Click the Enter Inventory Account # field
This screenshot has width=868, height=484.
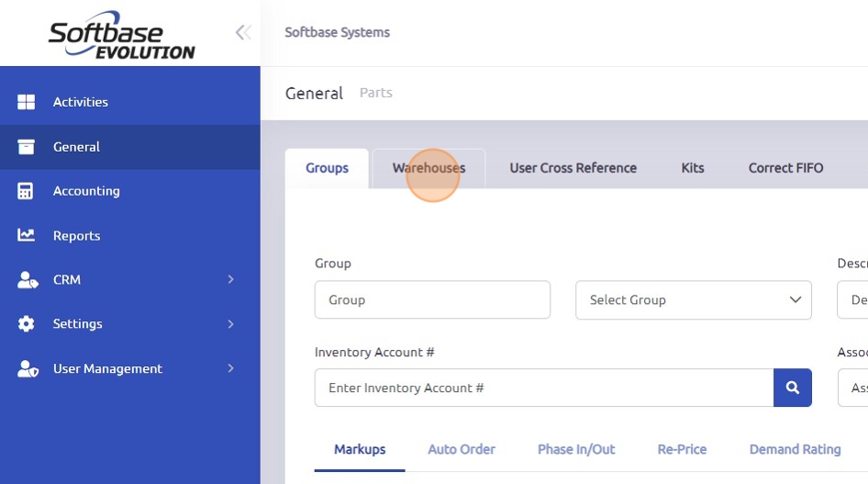544,388
